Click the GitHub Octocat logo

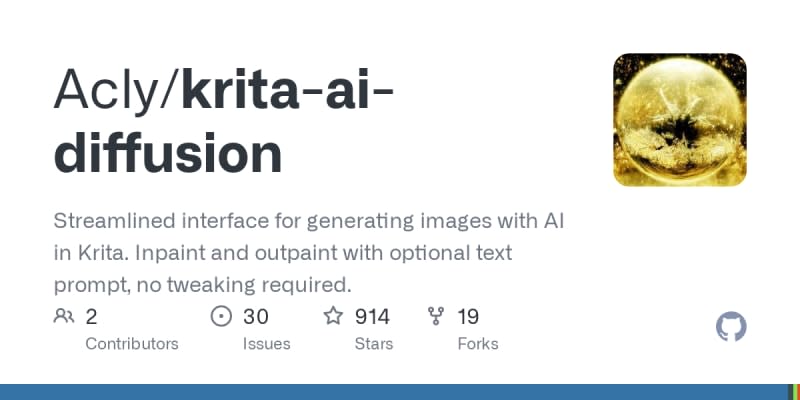coord(731,327)
